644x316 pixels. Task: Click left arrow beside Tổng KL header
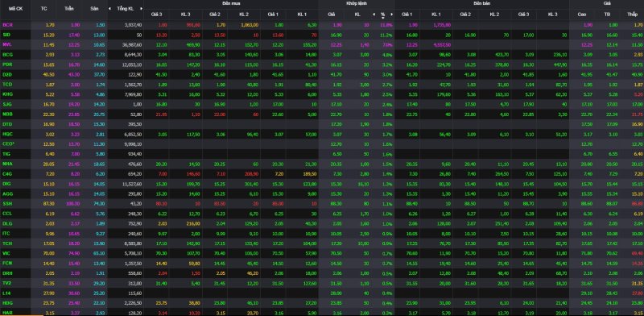click(109, 8)
